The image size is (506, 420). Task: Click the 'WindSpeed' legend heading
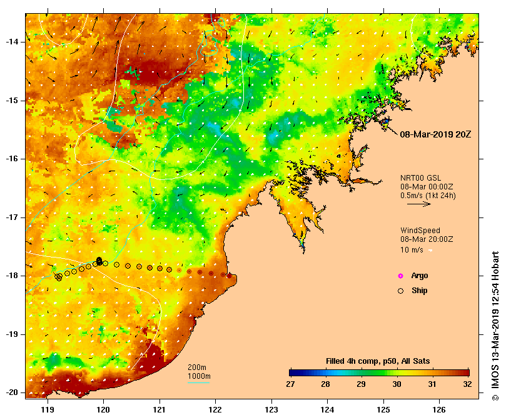[x=420, y=231]
